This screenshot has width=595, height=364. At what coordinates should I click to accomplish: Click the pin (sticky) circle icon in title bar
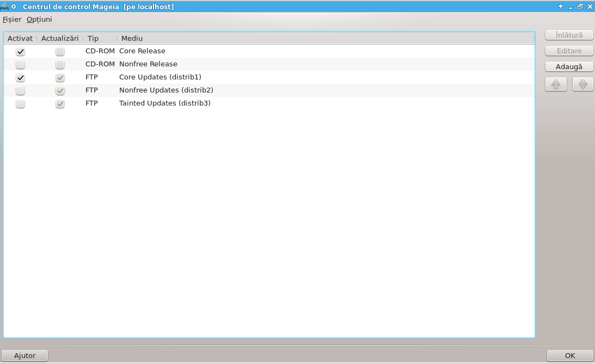14,7
